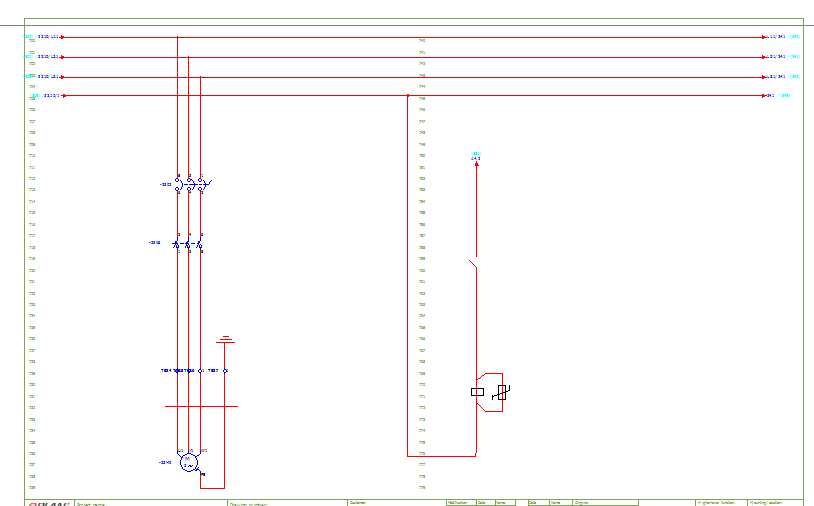Viewport: 814px width, 506px height.
Task: Select the three-pole circuit breaker symbol
Action: tap(193, 184)
